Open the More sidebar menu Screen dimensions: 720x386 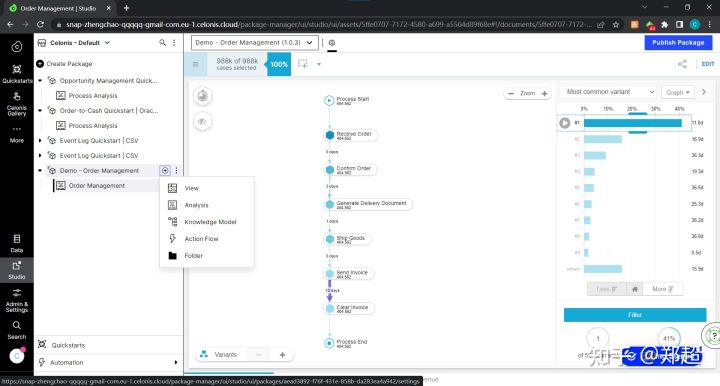click(x=17, y=134)
